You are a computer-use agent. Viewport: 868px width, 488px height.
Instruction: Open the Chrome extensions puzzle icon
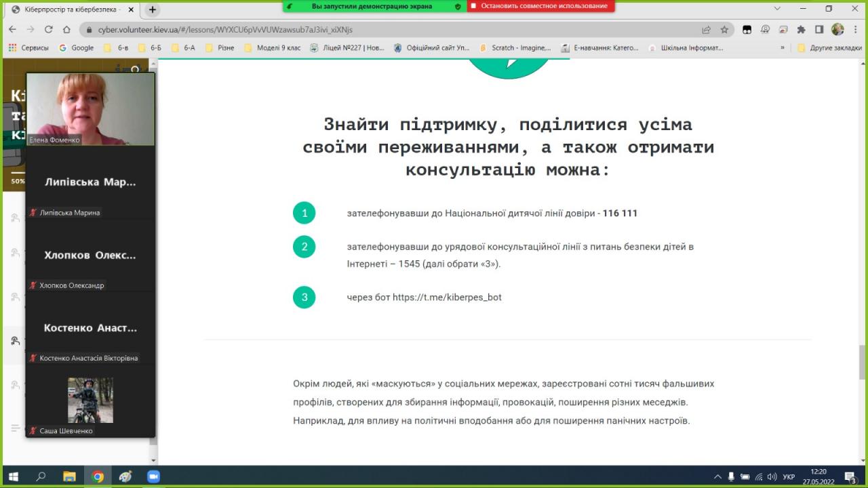[x=801, y=30]
